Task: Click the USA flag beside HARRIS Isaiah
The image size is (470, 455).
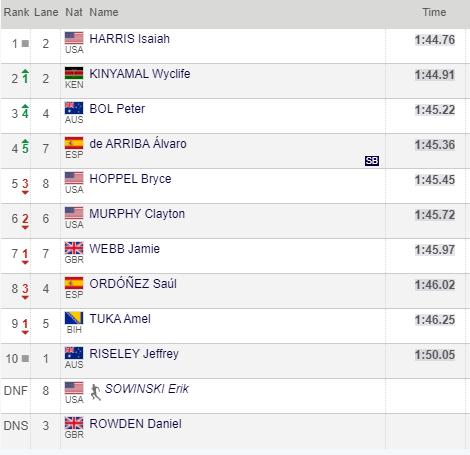Action: (74, 38)
